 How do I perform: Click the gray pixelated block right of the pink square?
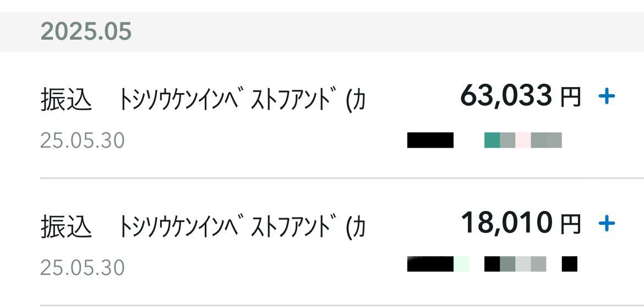[546, 140]
